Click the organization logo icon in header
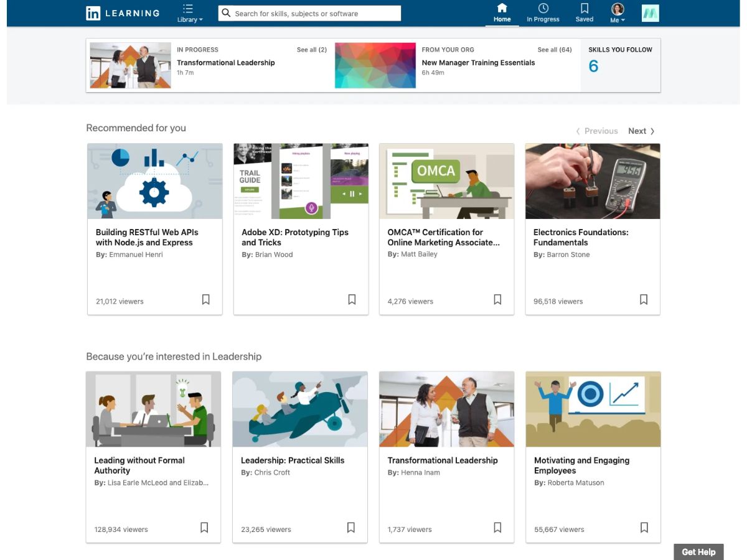This screenshot has width=747, height=560. tap(650, 13)
